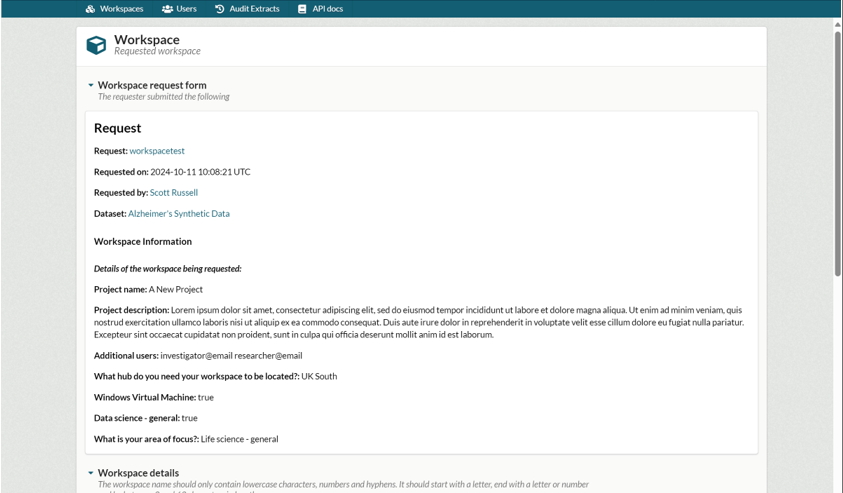Open the workspacetest request link
The image size is (843, 493).
157,151
